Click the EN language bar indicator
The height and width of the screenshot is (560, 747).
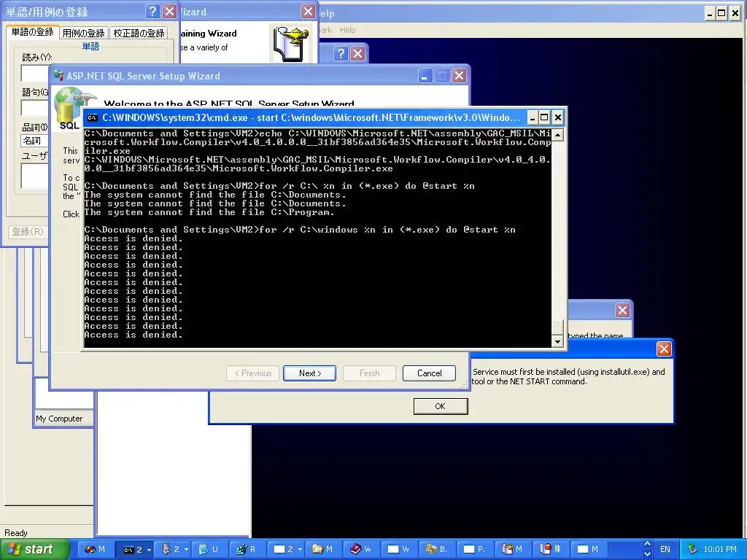665,550
